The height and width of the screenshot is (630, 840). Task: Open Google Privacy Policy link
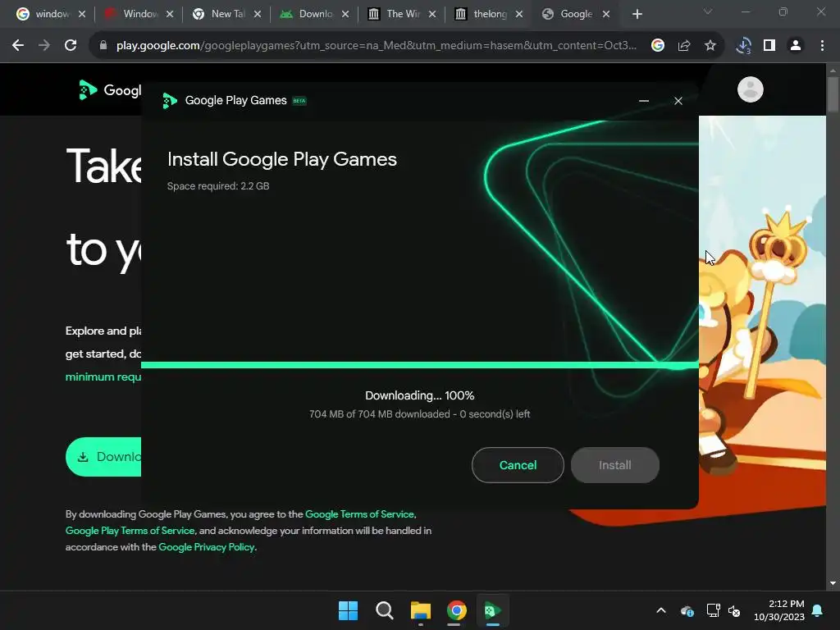tap(206, 547)
